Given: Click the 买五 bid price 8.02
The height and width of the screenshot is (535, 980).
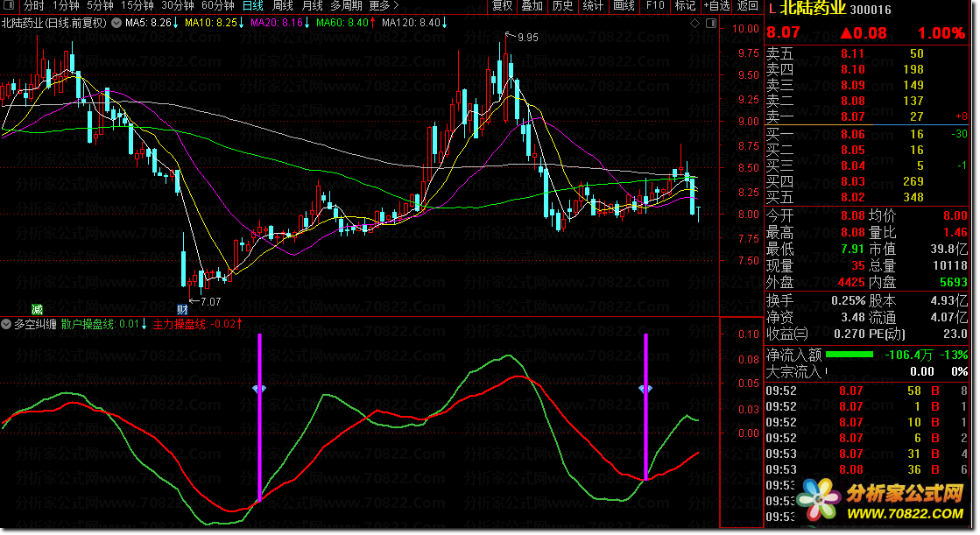Looking at the screenshot, I should click(852, 197).
